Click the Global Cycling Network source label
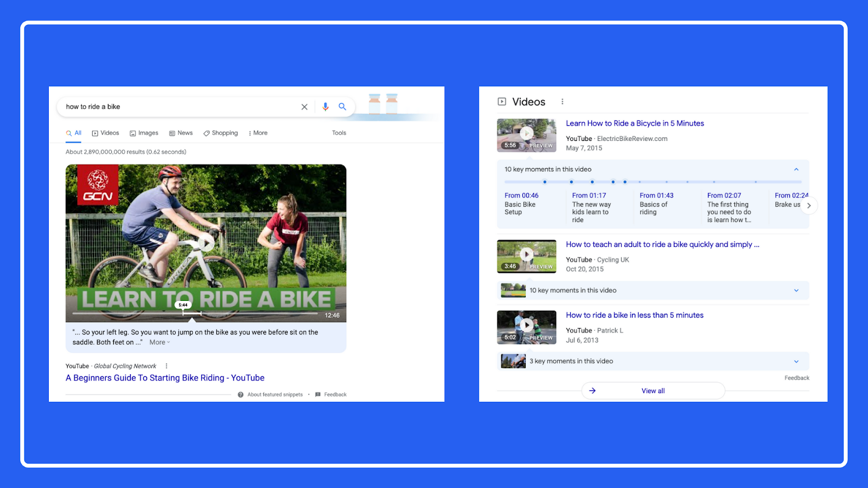Image resolution: width=868 pixels, height=488 pixels. pyautogui.click(x=125, y=367)
